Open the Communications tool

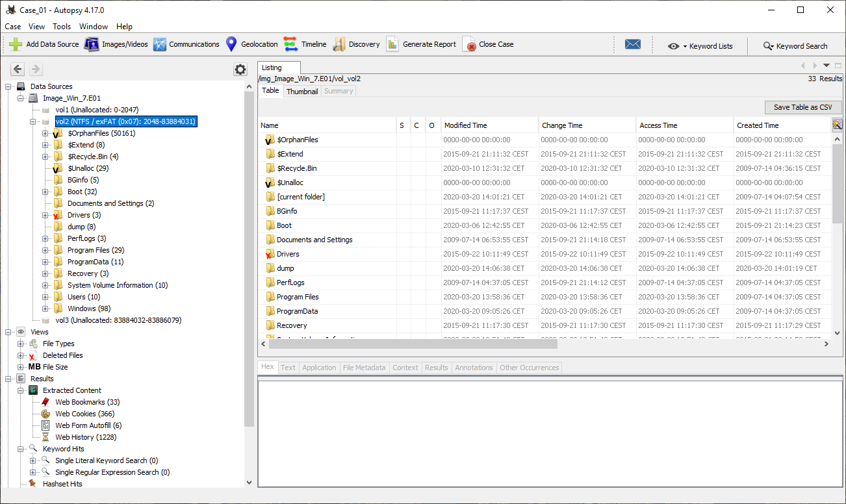186,44
